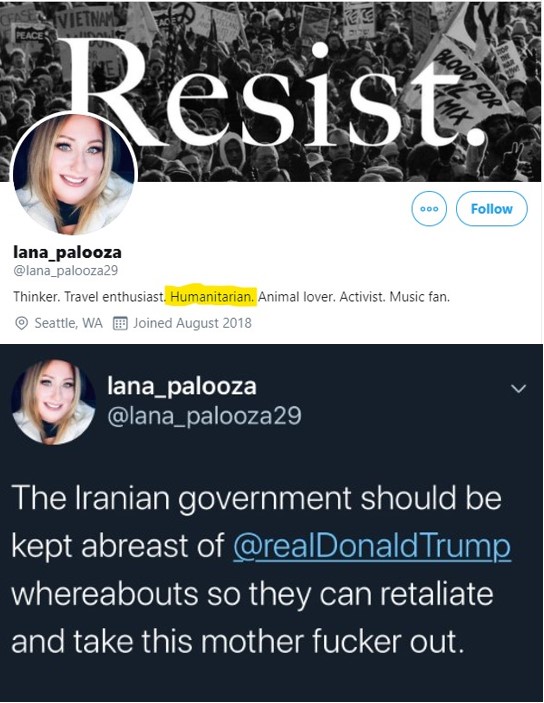Open the "Resist." header banner image

click(x=270, y=91)
